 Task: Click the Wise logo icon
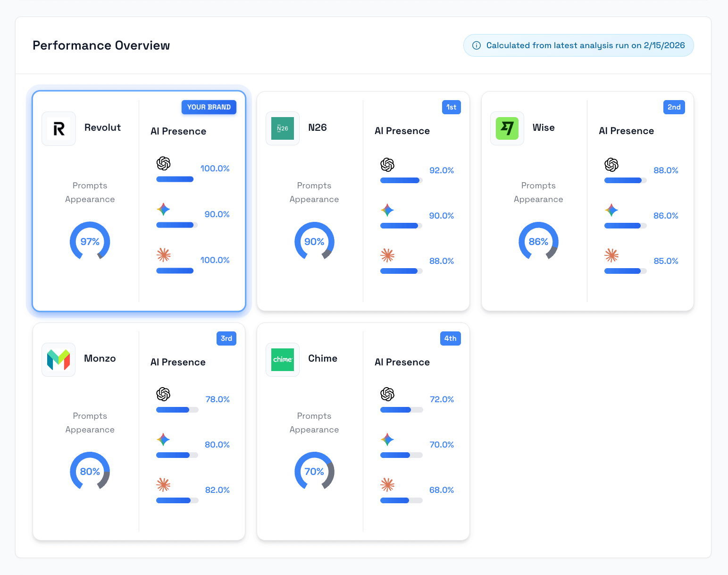click(507, 128)
